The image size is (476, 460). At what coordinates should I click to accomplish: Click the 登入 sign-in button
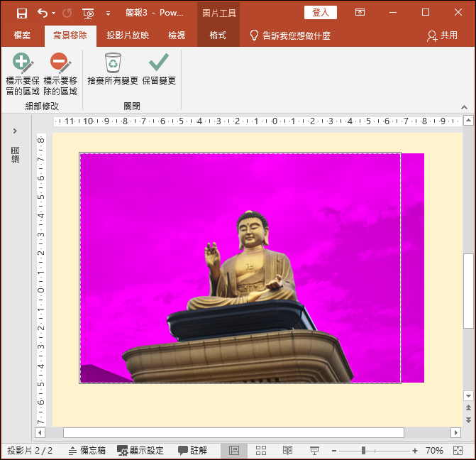[321, 13]
